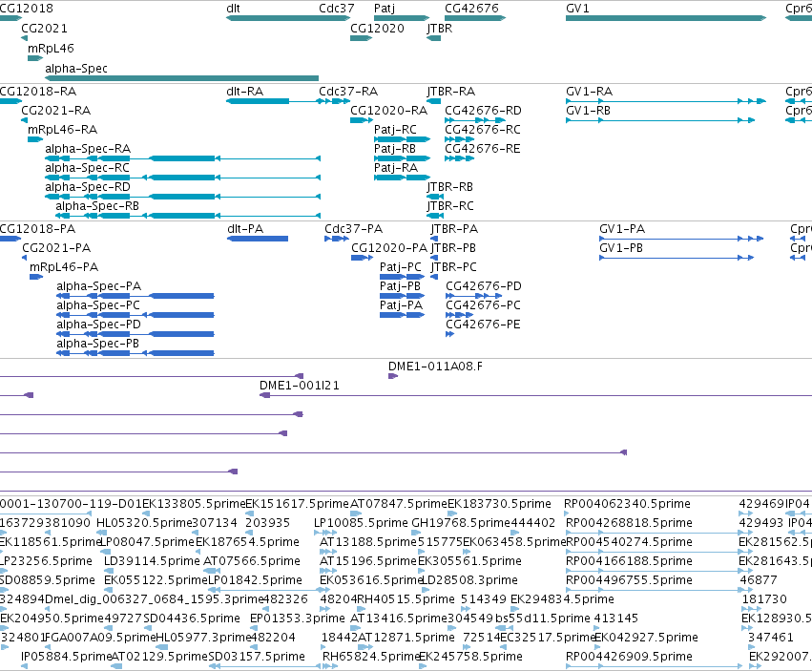The width and height of the screenshot is (812, 671).
Task: Select the CG42676-RE transcript label
Action: pos(483,149)
